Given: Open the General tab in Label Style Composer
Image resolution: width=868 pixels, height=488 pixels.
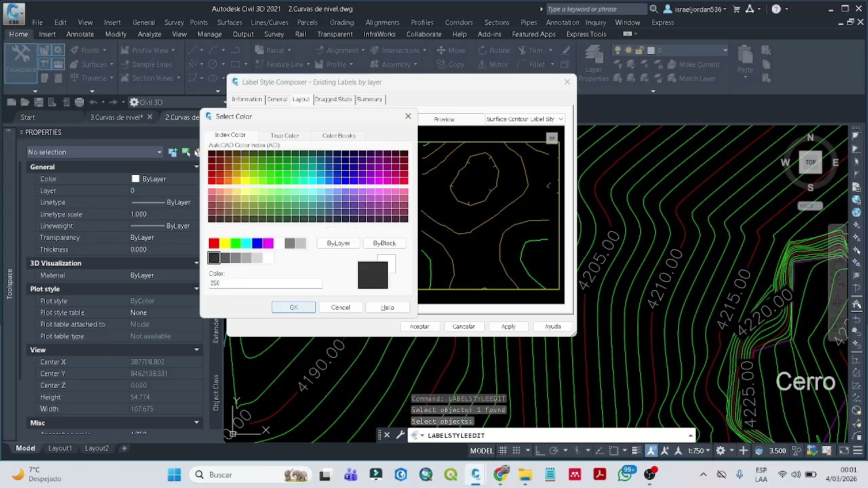Looking at the screenshot, I should tap(277, 99).
